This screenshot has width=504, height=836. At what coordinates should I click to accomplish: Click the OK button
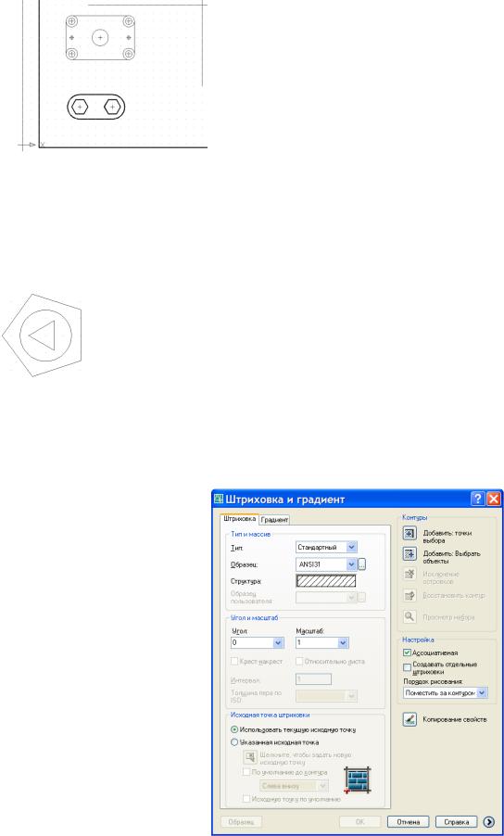click(x=359, y=821)
